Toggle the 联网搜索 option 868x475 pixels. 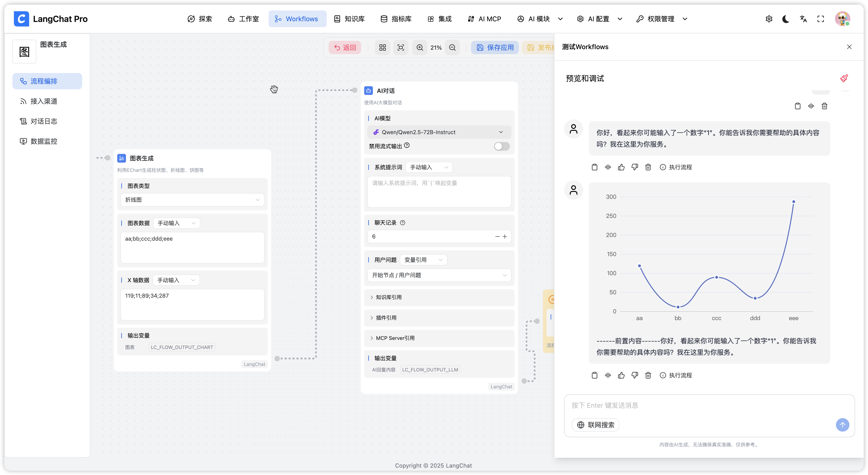(x=595, y=425)
